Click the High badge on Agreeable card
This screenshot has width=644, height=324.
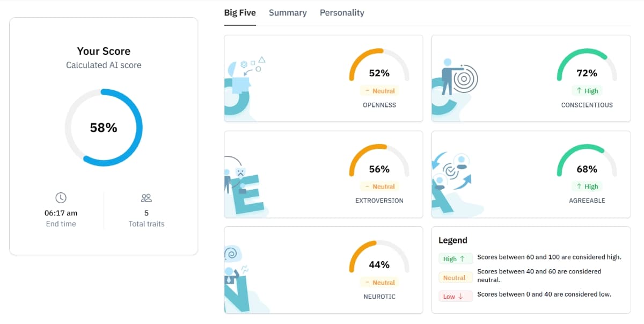[x=587, y=186]
